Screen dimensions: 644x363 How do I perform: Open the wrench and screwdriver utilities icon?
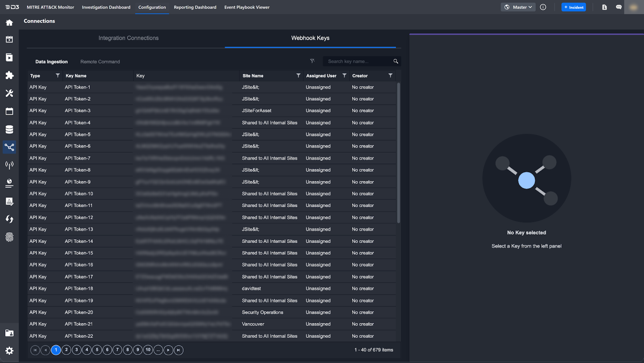(9, 93)
